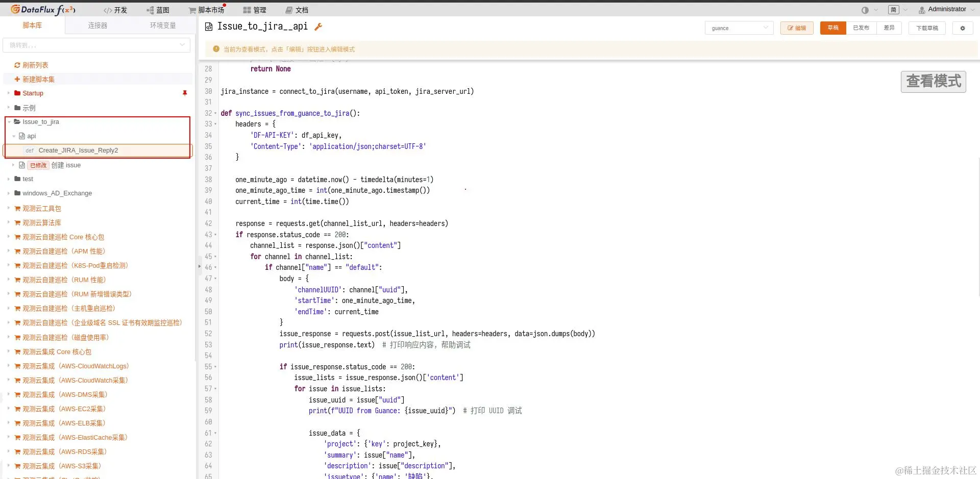Click the DataFlux Func logo
The image size is (980, 479).
coord(43,10)
